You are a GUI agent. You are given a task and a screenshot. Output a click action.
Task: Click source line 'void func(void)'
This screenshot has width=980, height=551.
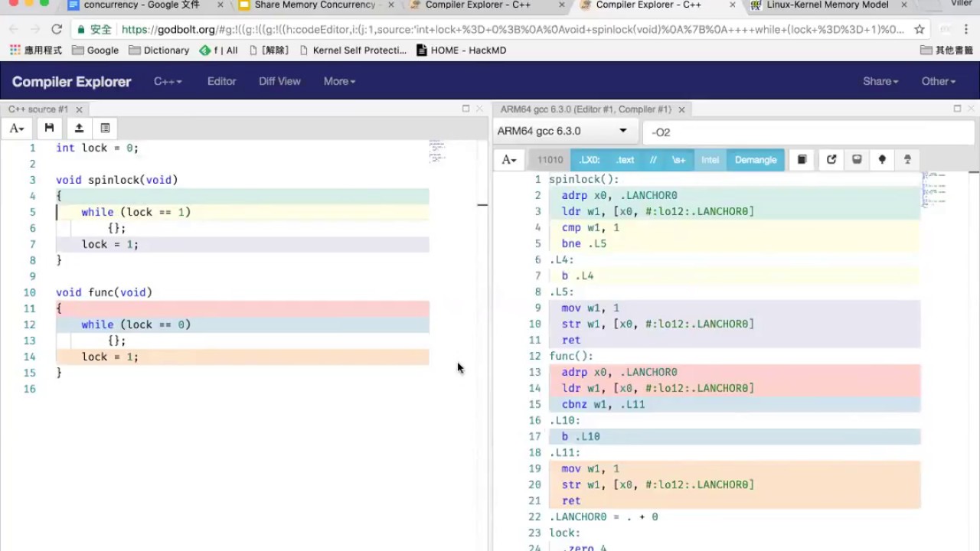pos(104,292)
